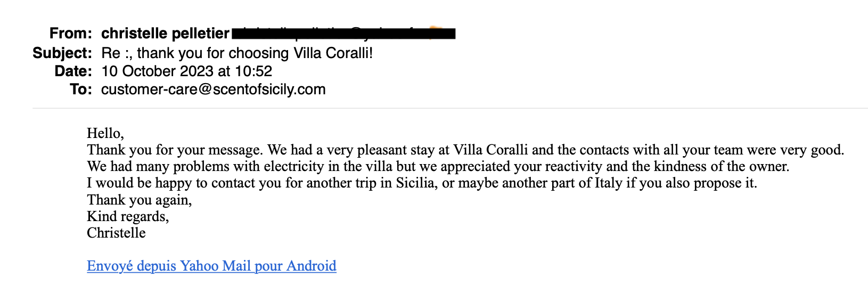868x293 pixels.
Task: Click the Date: header label
Action: pyautogui.click(x=73, y=71)
